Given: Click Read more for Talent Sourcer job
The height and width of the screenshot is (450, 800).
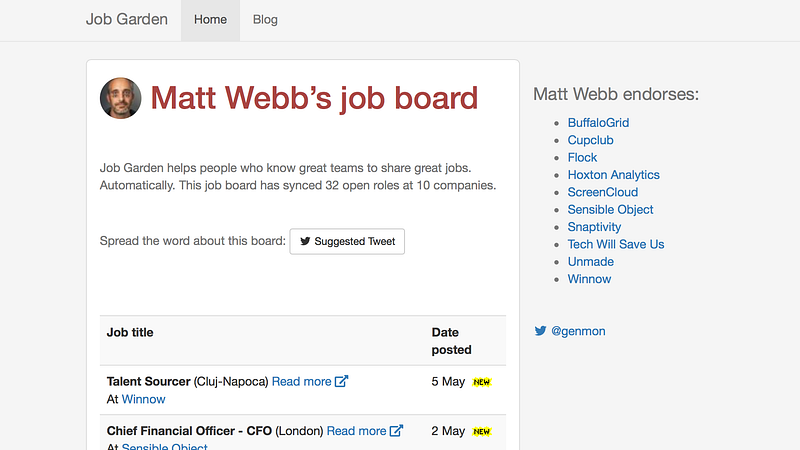Looking at the screenshot, I should pos(301,381).
